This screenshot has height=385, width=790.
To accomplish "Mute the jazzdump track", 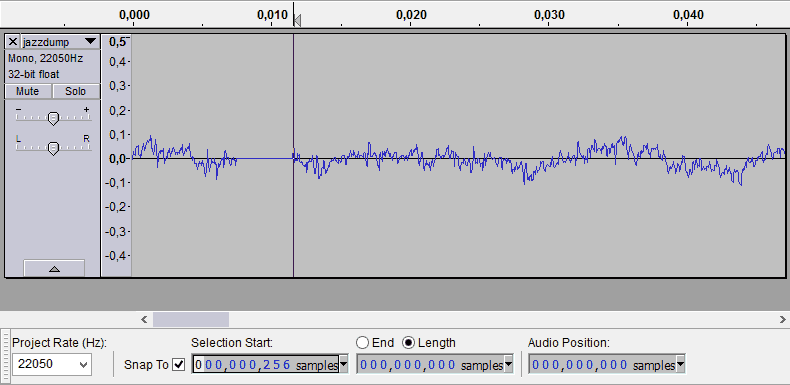I will pyautogui.click(x=28, y=91).
